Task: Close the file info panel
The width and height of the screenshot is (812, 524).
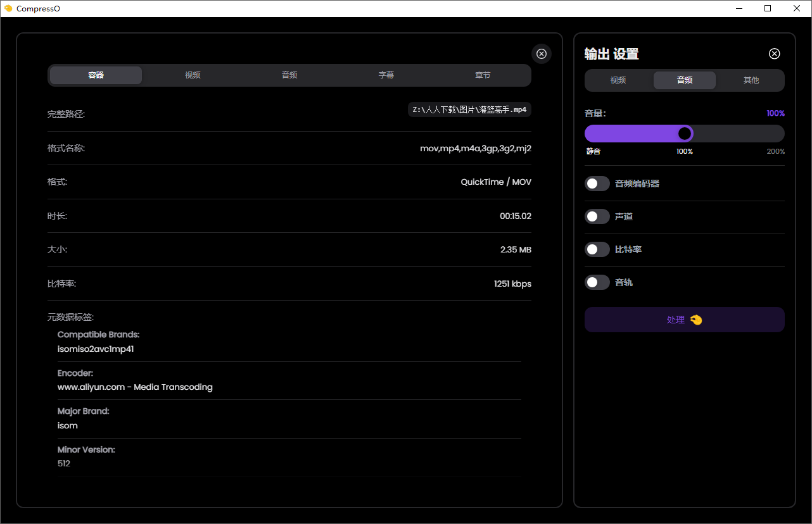Action: (542, 54)
